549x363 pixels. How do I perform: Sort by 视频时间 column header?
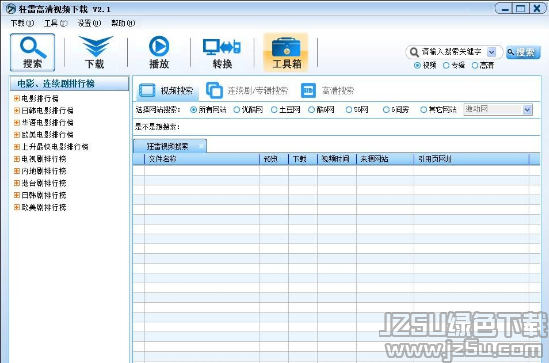[x=337, y=159]
